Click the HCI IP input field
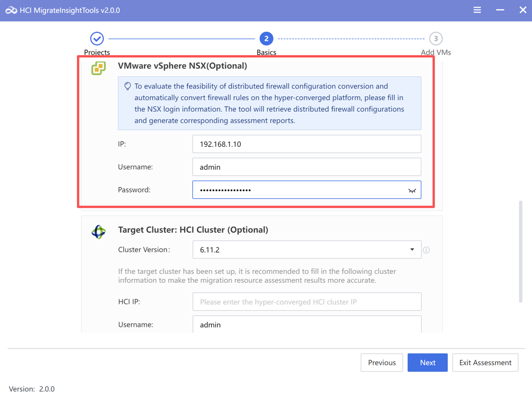Image resolution: width=532 pixels, height=396 pixels. pyautogui.click(x=307, y=302)
